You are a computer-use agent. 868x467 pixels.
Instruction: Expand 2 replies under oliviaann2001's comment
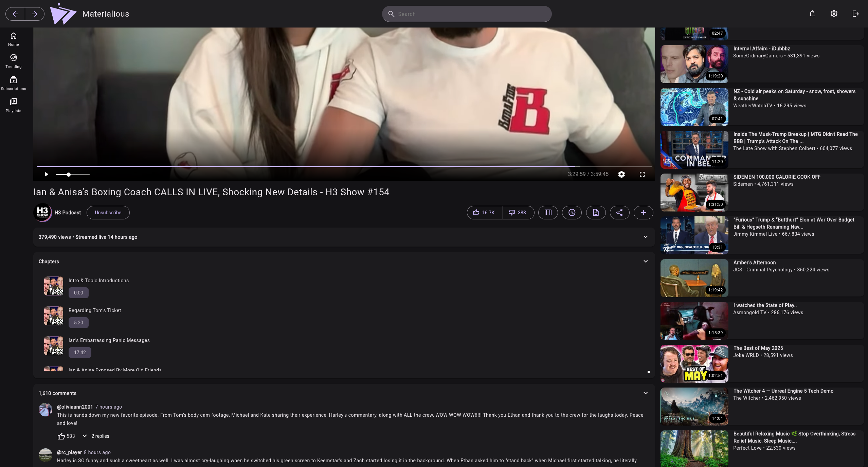[x=96, y=436]
